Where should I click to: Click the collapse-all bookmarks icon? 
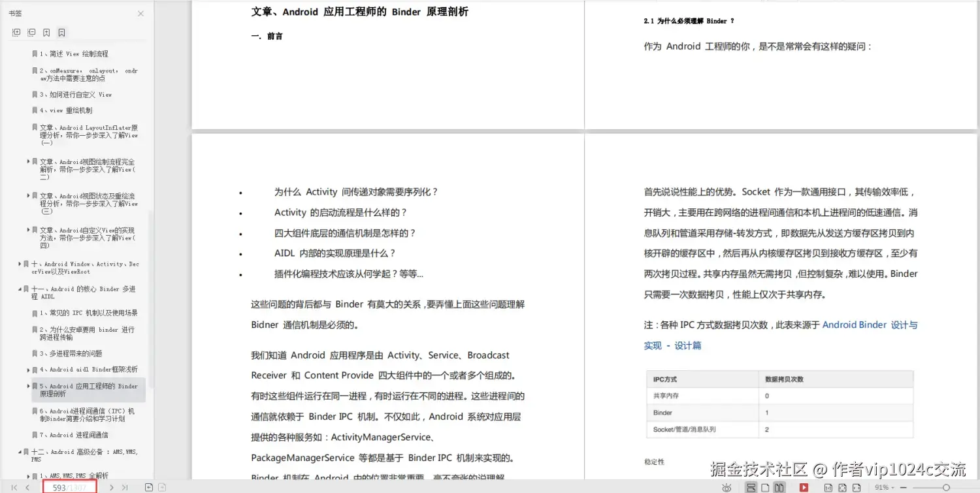(x=31, y=32)
